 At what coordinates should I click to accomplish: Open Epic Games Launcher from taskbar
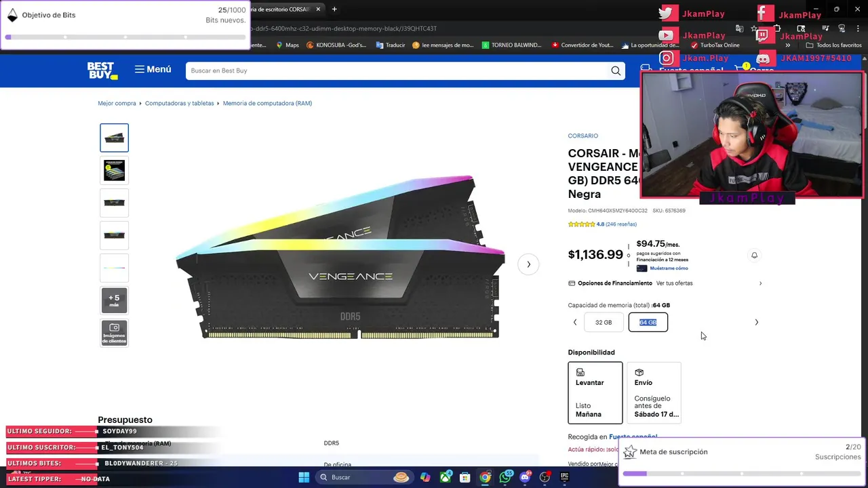point(564,477)
